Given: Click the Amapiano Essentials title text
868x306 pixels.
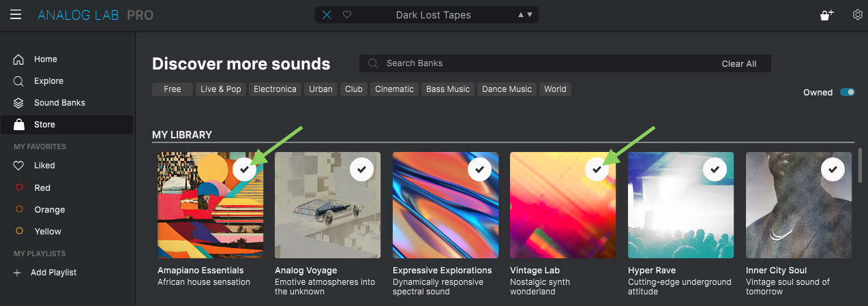Looking at the screenshot, I should coord(200,271).
